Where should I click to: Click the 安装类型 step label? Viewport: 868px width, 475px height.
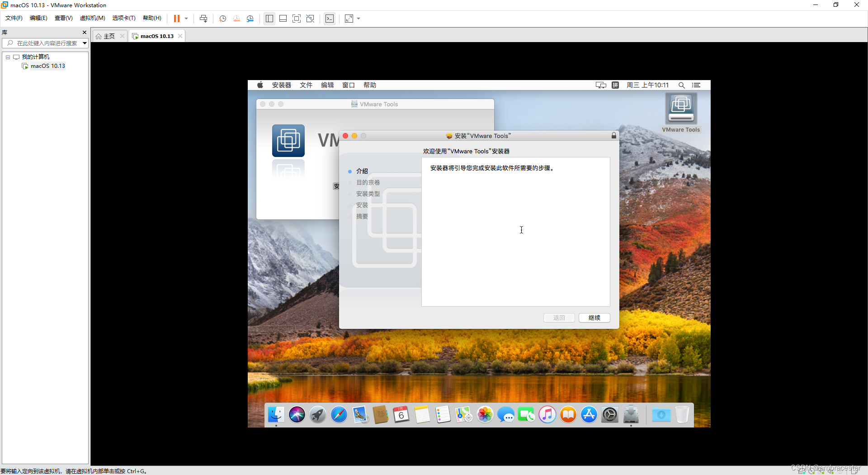tap(368, 194)
